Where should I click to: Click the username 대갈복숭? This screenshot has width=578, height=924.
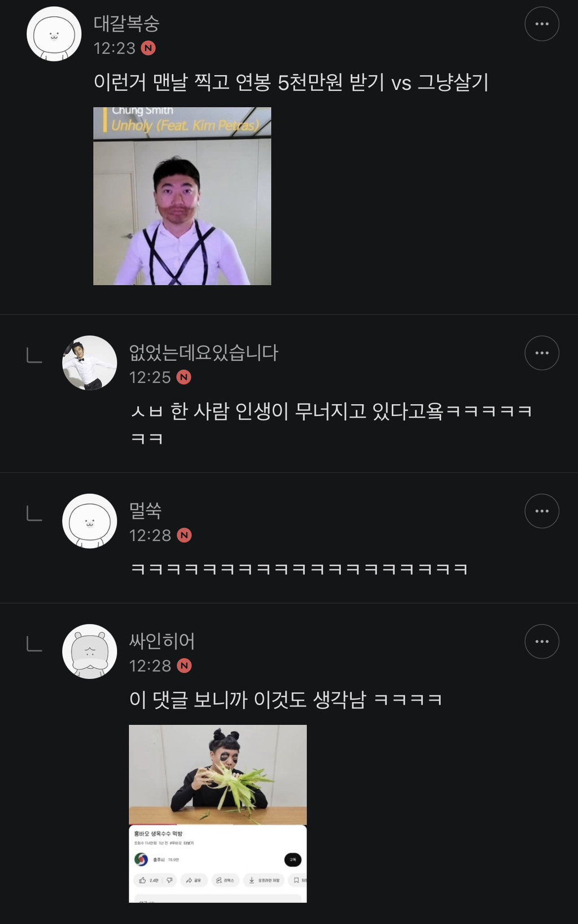tap(126, 24)
